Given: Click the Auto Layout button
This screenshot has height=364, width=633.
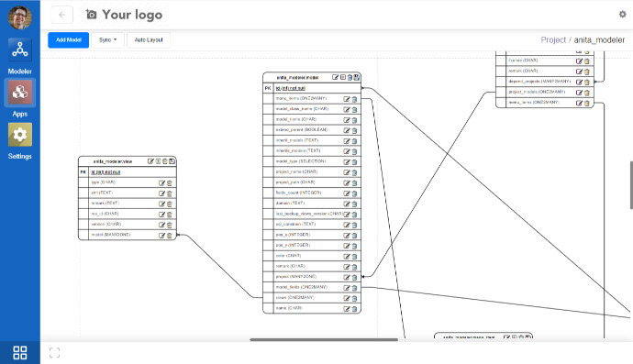Looking at the screenshot, I should coord(149,40).
